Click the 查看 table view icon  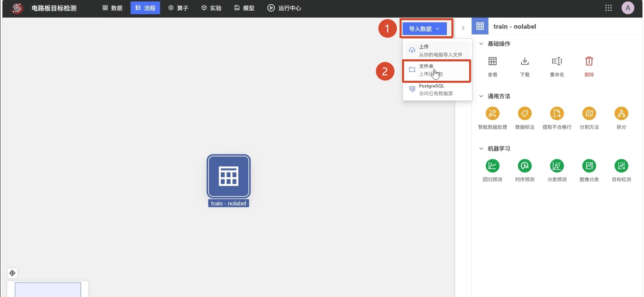[x=493, y=61]
